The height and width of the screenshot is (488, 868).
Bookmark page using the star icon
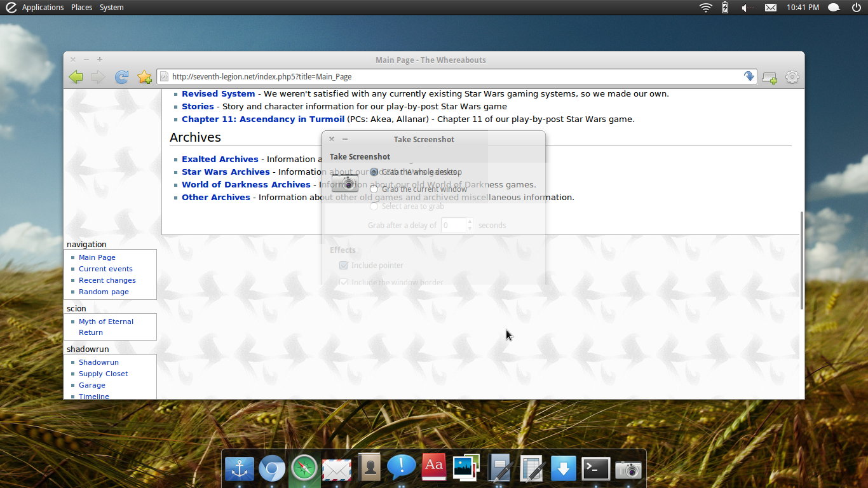[x=144, y=77]
